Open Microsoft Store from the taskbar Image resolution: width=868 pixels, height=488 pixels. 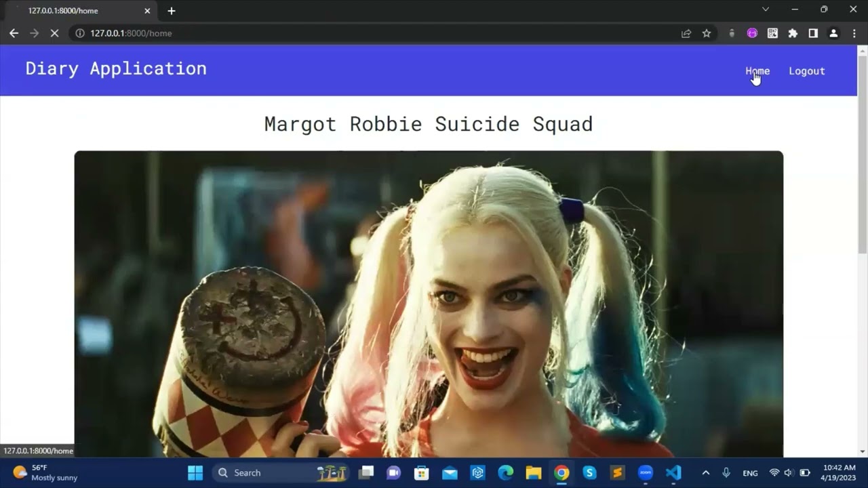[x=422, y=472]
